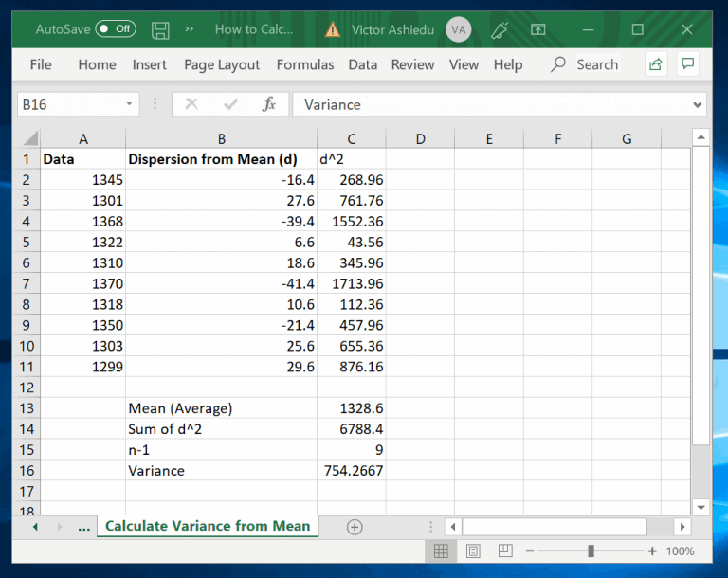This screenshot has height=578, width=728.
Task: Open the Review ribbon tab
Action: click(x=412, y=64)
